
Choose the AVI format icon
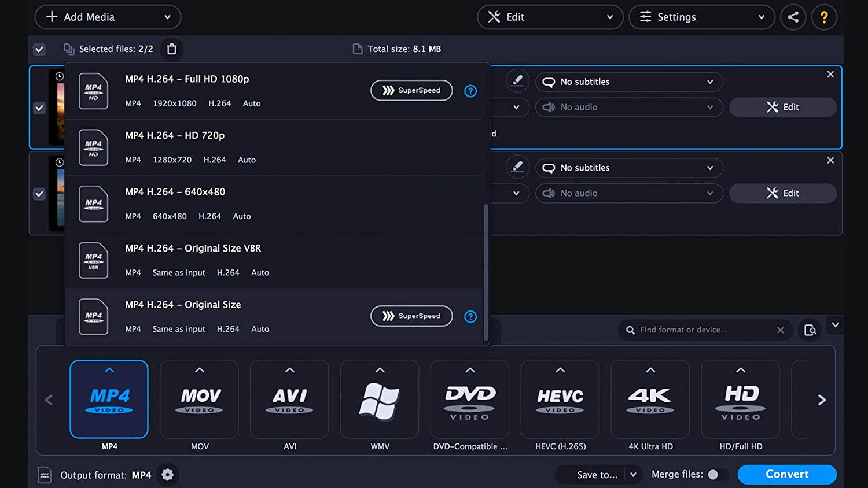[x=289, y=399]
